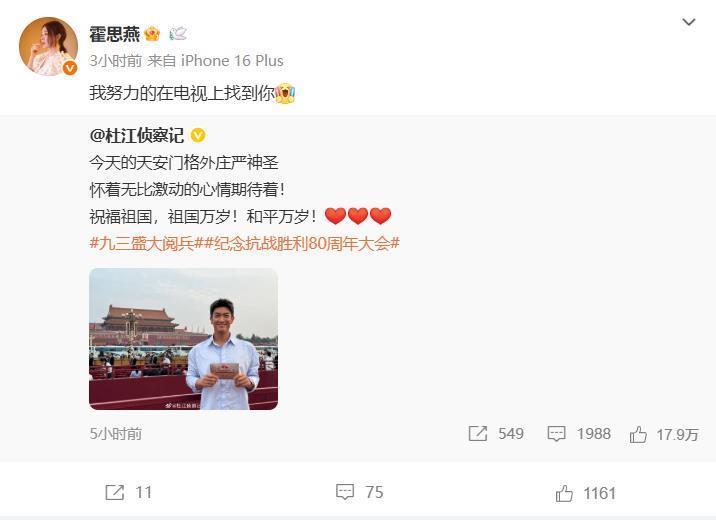Click the 5小时前 original post timestamp
The image size is (716, 520).
point(116,434)
